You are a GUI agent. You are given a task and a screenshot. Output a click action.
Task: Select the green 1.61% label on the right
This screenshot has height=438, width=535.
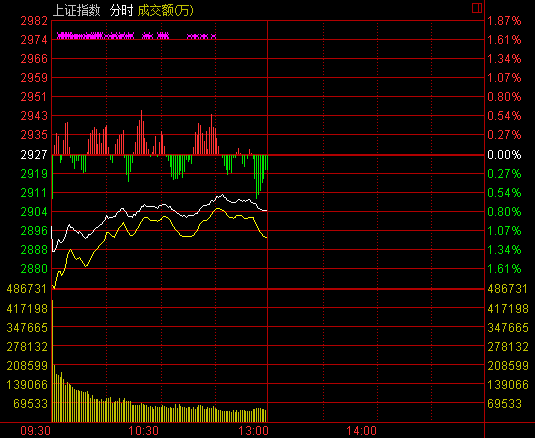504,269
